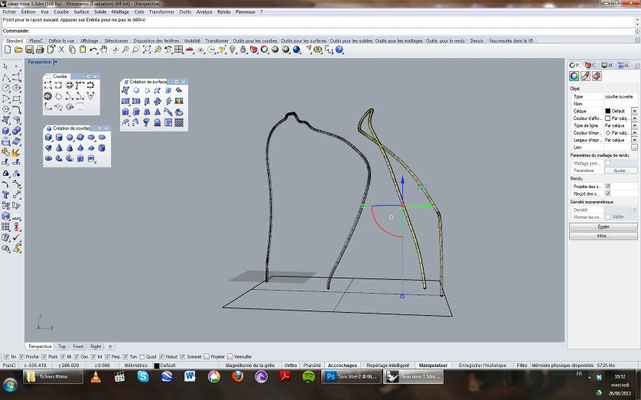
Task: Expand the Type de ligne dropdown
Action: (634, 125)
